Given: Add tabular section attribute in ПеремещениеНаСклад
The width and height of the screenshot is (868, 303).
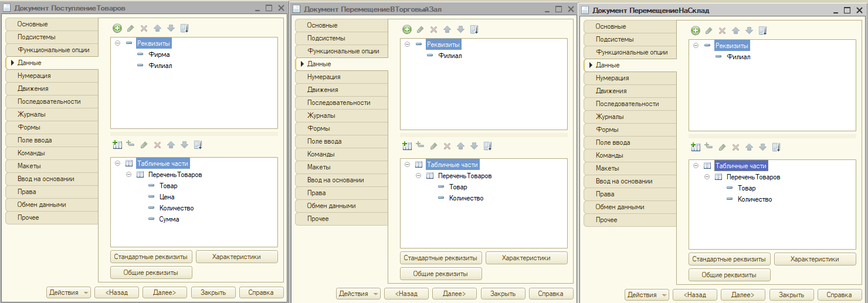Looking at the screenshot, I should [x=708, y=147].
